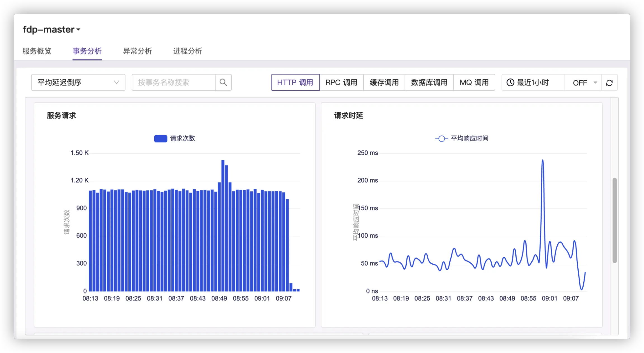This screenshot has width=644, height=353.
Task: Click the refresh icon button
Action: tap(609, 83)
